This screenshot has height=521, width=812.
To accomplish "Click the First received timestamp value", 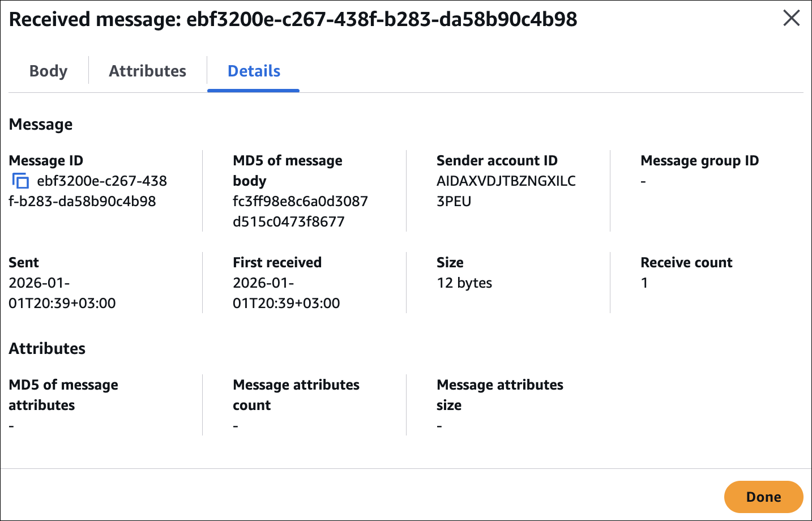I will (286, 293).
